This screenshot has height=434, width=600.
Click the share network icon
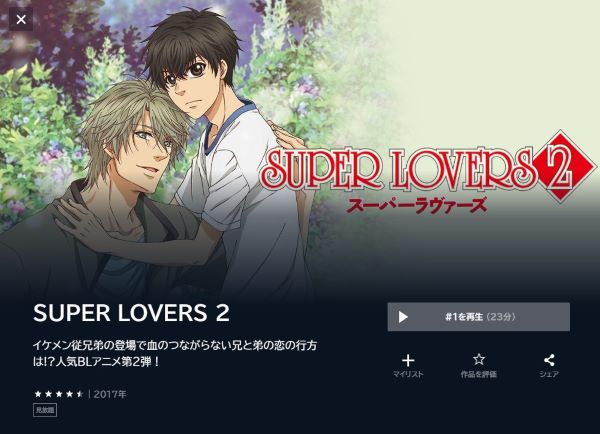549,360
